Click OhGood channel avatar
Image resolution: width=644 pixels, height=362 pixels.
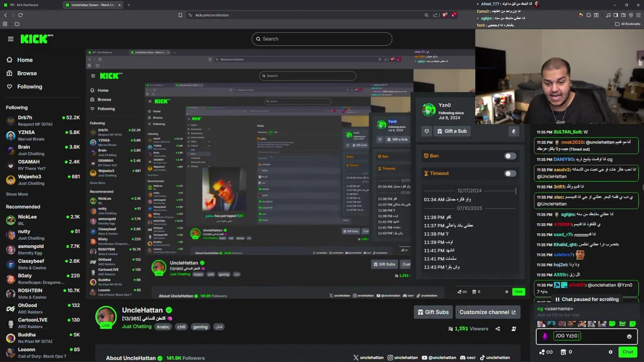pyautogui.click(x=11, y=308)
